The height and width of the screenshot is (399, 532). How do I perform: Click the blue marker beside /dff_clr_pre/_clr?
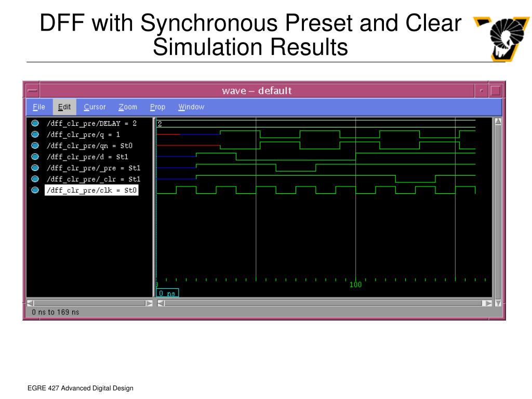pyautogui.click(x=35, y=179)
